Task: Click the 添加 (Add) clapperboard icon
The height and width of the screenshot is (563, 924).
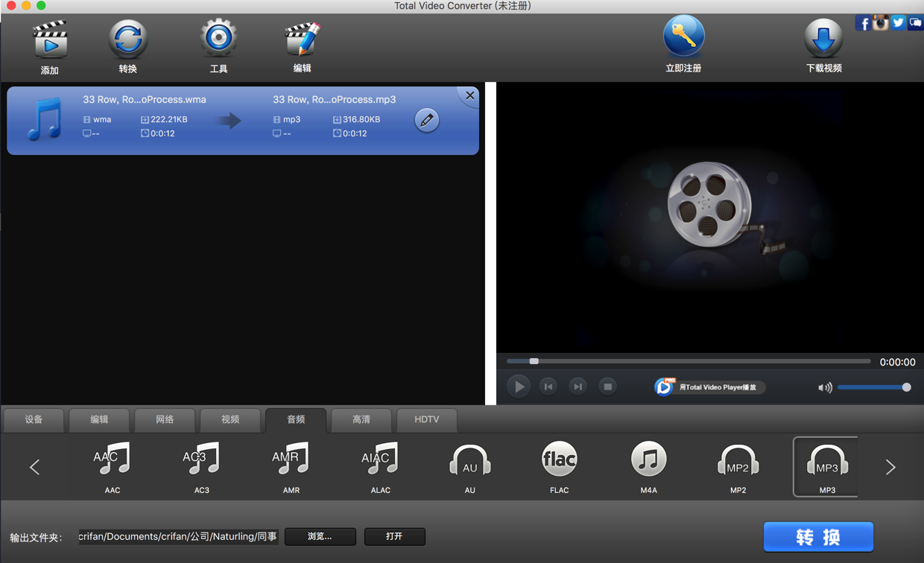Action: tap(50, 39)
